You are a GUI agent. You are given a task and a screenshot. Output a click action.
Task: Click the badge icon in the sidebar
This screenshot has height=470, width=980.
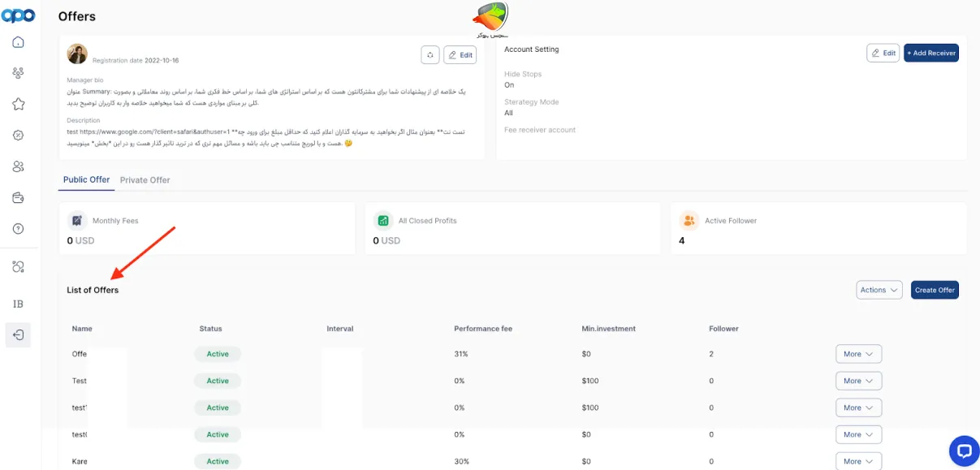click(18, 134)
